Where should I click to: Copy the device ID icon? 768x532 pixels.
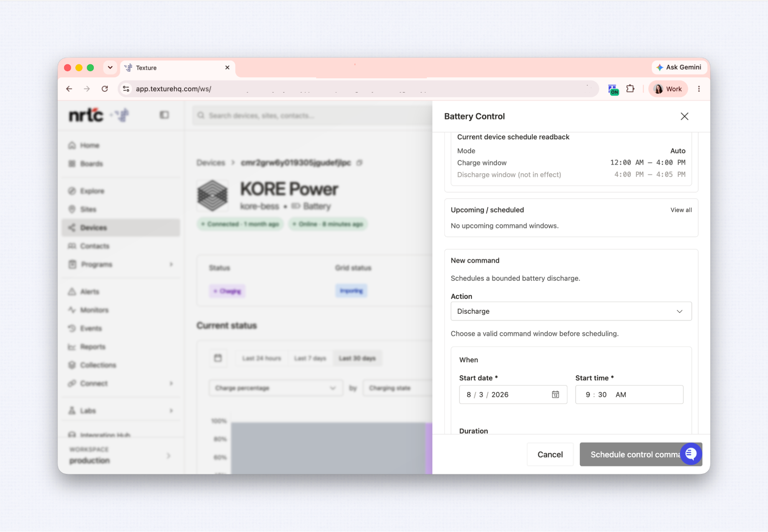[x=359, y=163]
